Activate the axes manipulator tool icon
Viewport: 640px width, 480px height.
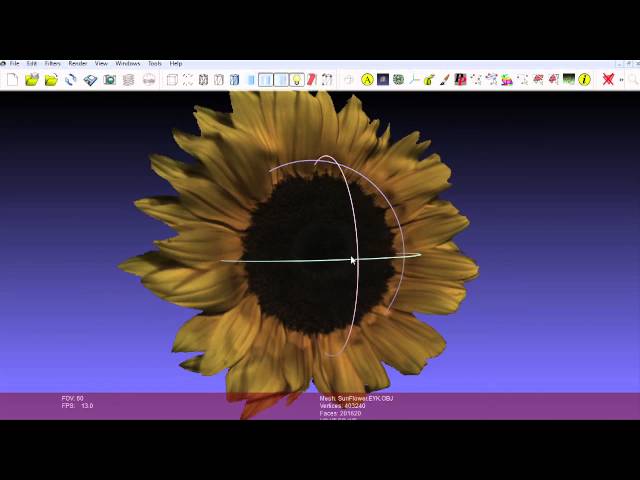coord(414,79)
